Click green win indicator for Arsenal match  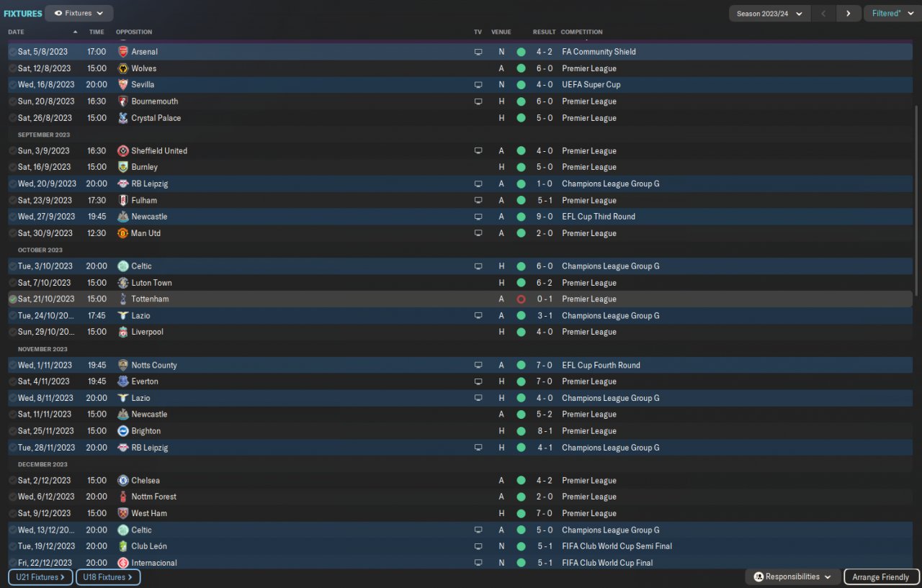click(x=521, y=52)
